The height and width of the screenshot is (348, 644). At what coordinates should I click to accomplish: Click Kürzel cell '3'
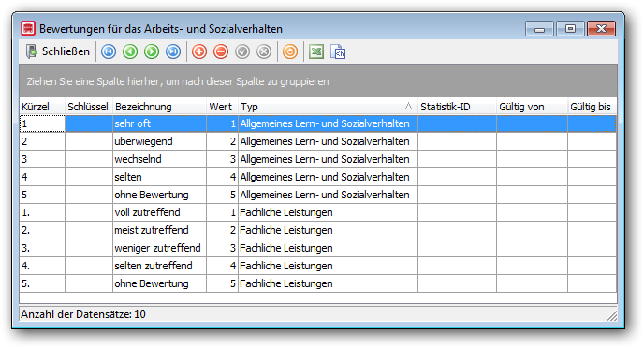[x=42, y=159]
